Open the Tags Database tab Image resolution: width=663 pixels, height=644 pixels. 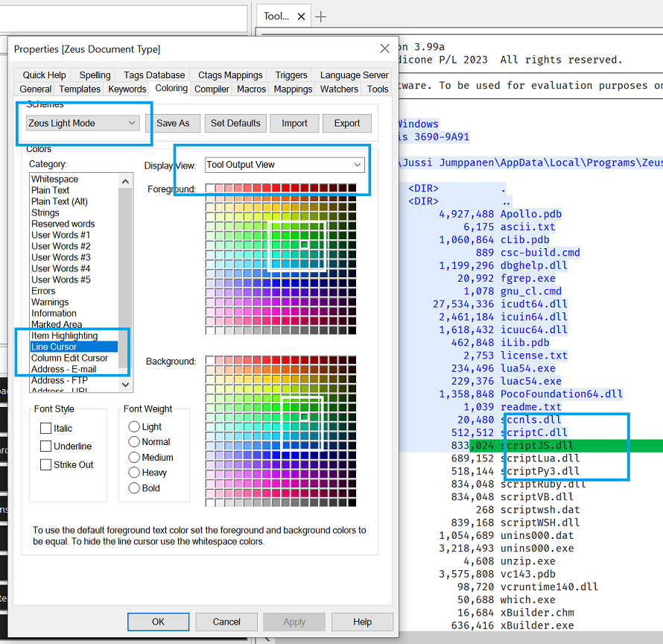pos(154,75)
